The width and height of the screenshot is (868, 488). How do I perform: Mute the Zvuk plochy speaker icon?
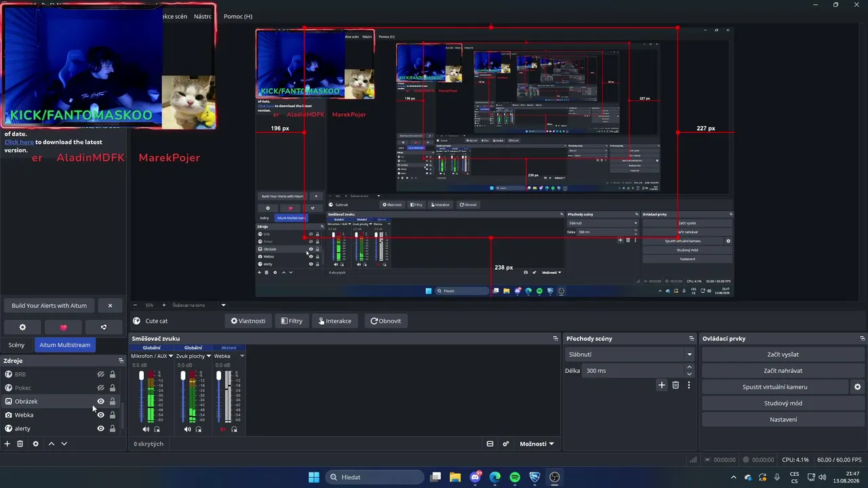click(187, 429)
